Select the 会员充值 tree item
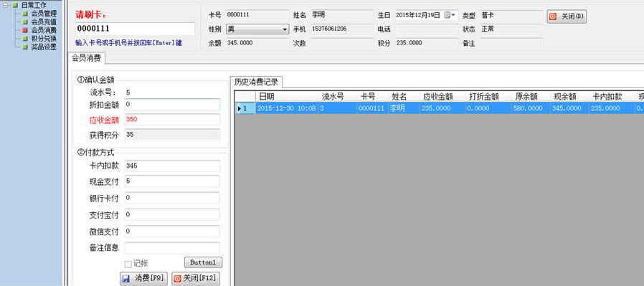The height and width of the screenshot is (286, 644). click(x=44, y=22)
